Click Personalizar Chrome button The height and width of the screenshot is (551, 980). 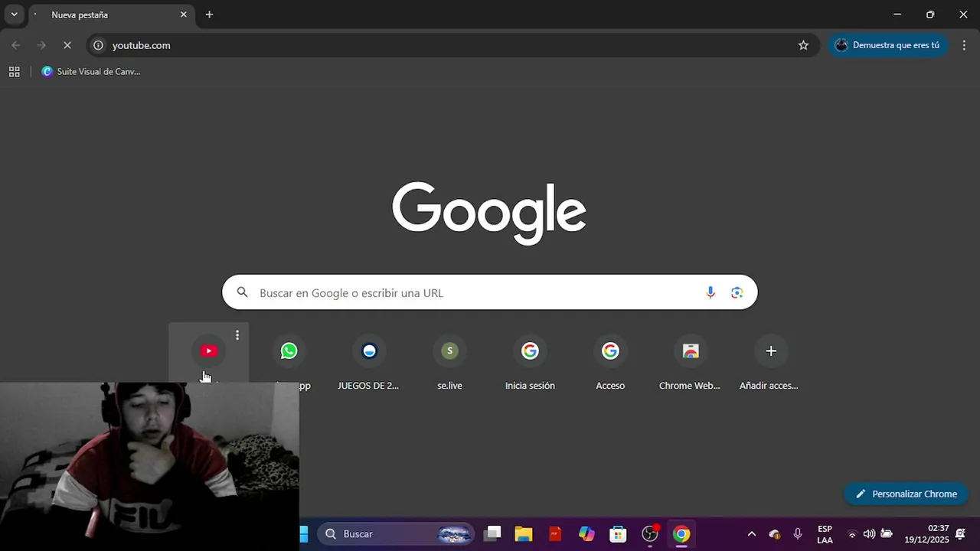pyautogui.click(x=906, y=494)
